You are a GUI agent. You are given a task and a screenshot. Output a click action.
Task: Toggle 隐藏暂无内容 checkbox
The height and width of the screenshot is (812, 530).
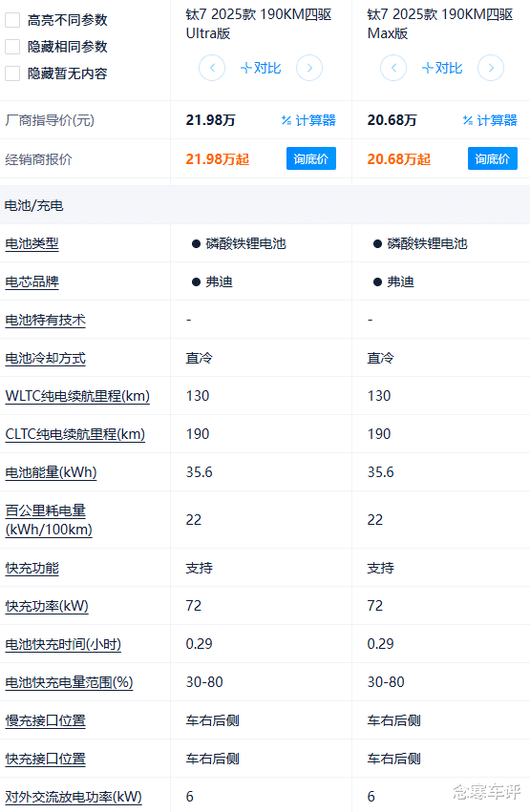pyautogui.click(x=12, y=73)
